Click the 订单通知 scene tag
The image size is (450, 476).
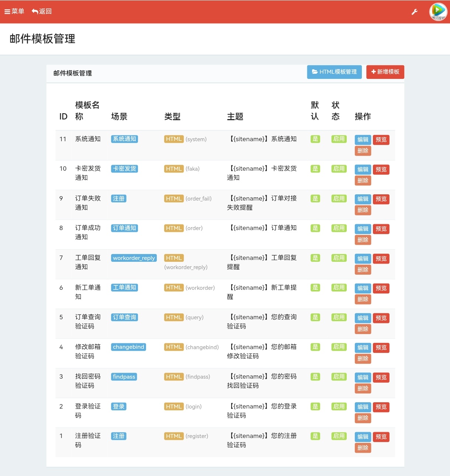[124, 228]
